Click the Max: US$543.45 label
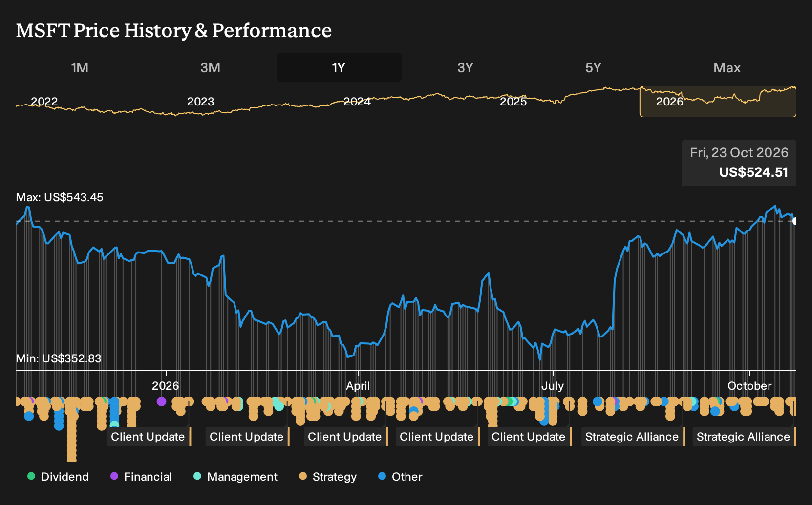 tap(60, 197)
